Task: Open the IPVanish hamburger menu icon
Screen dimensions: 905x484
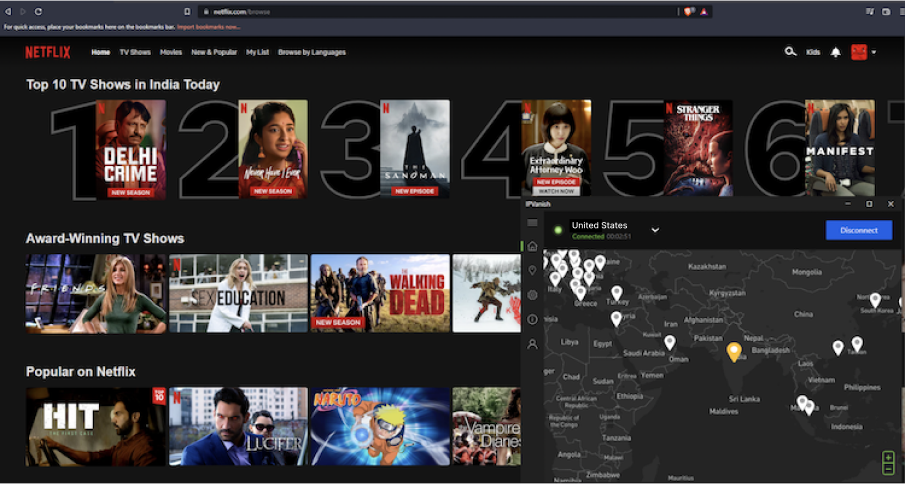Action: 532,223
